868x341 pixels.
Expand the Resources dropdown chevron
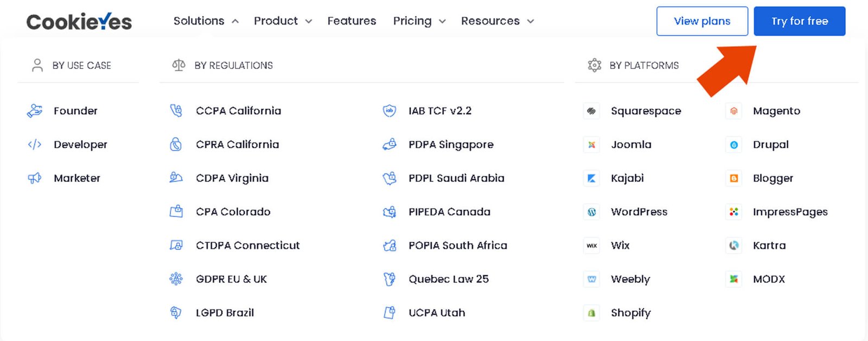click(531, 21)
